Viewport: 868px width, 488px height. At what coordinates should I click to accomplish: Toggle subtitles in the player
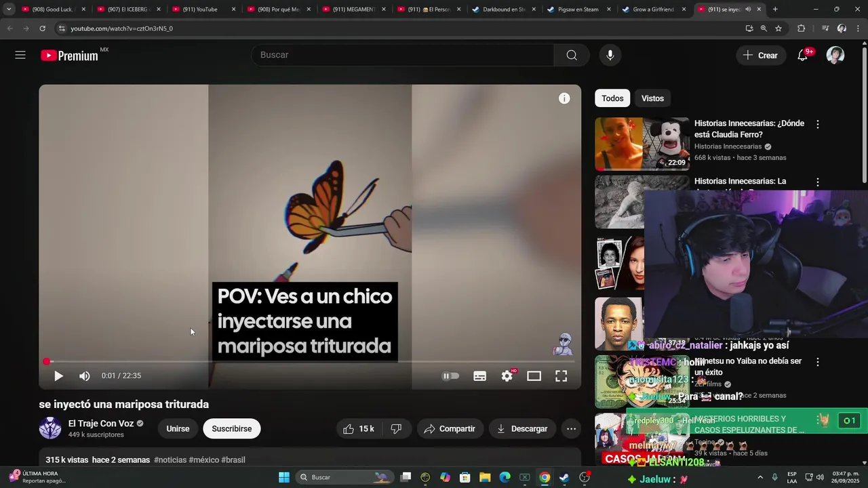coord(480,375)
